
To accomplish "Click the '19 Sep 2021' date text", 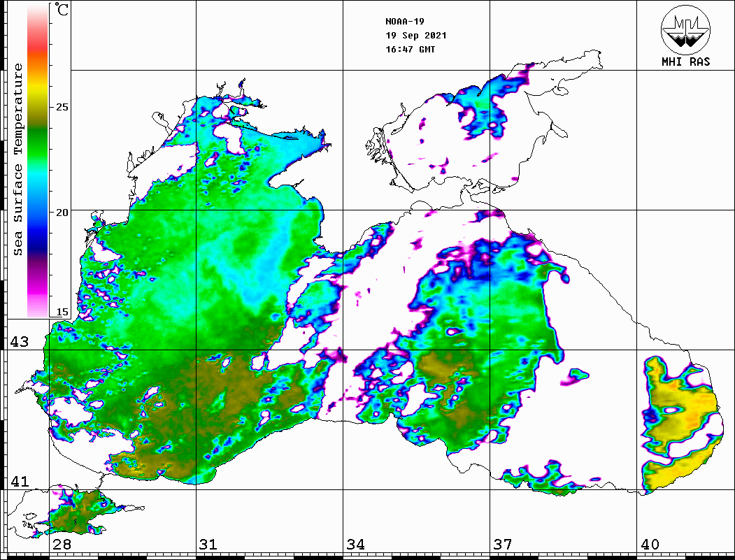I will point(416,36).
